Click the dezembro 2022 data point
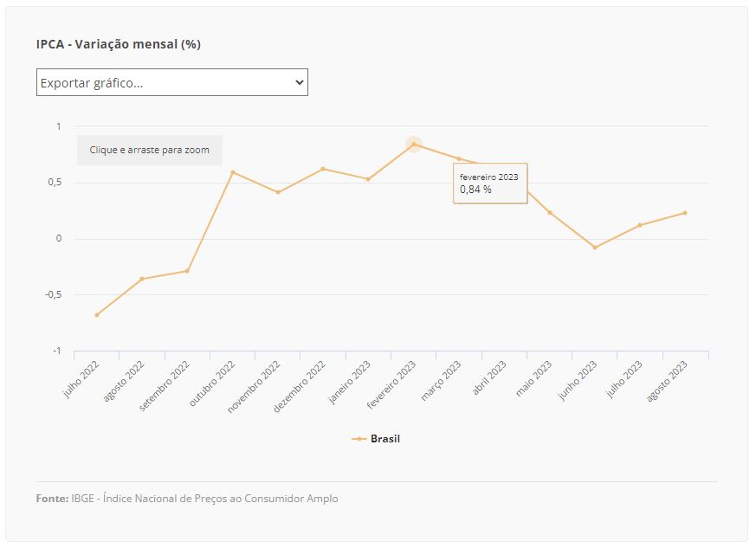Viewport: 756px width, 548px height. [323, 169]
